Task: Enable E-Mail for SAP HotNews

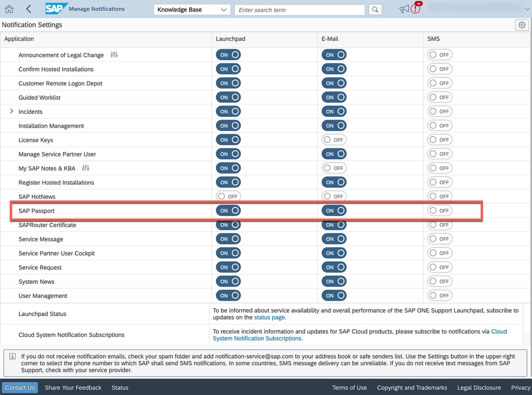Action: pos(334,197)
